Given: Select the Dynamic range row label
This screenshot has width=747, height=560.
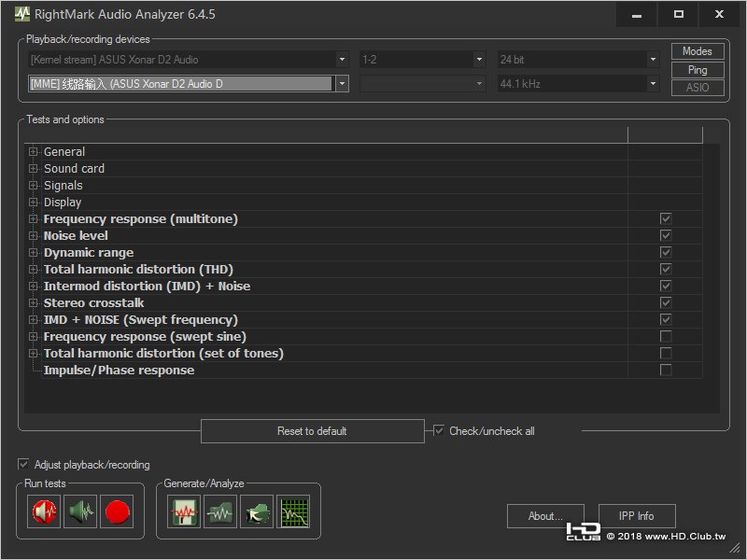Looking at the screenshot, I should pyautogui.click(x=89, y=252).
